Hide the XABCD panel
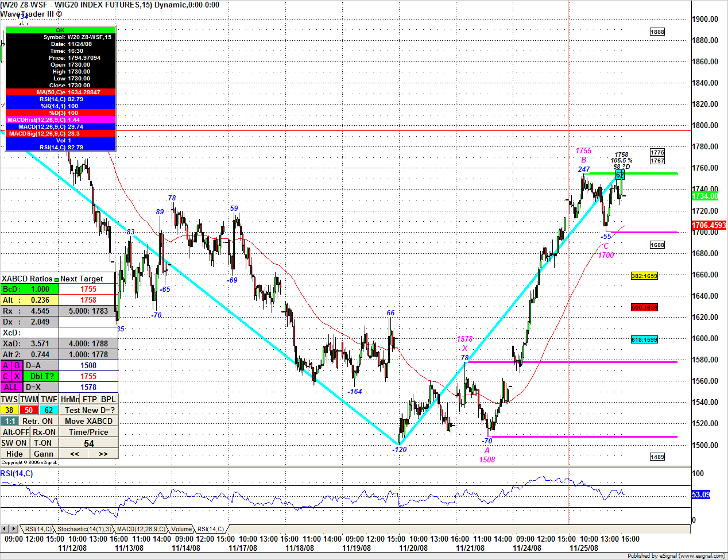The image size is (728, 560). (15, 454)
